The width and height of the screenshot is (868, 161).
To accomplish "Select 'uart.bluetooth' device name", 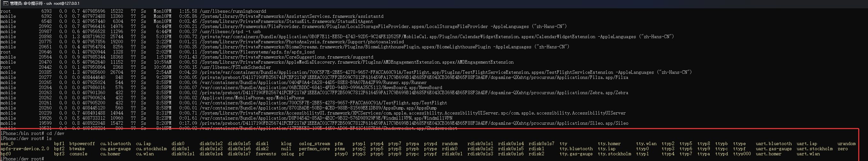I will [x=774, y=143].
